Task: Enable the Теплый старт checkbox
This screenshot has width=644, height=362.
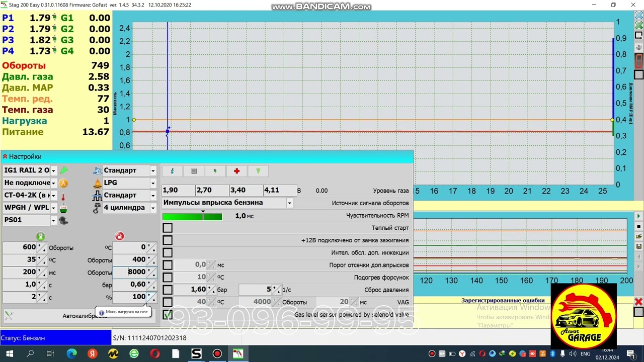Action: [168, 228]
